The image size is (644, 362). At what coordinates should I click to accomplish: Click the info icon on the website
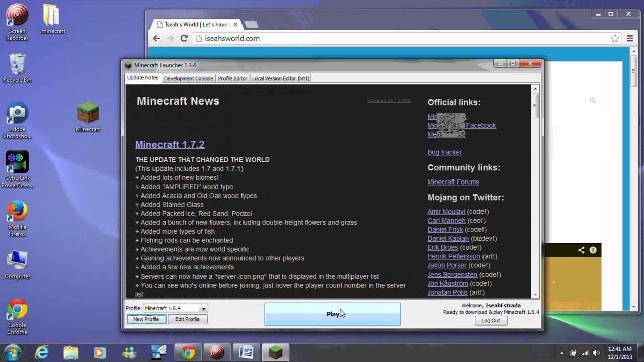[593, 250]
